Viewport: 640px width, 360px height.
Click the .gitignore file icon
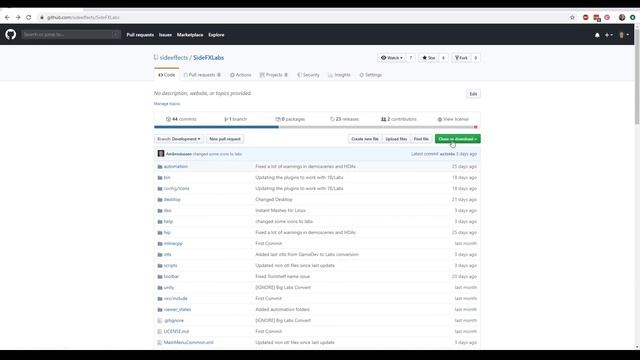(160, 321)
